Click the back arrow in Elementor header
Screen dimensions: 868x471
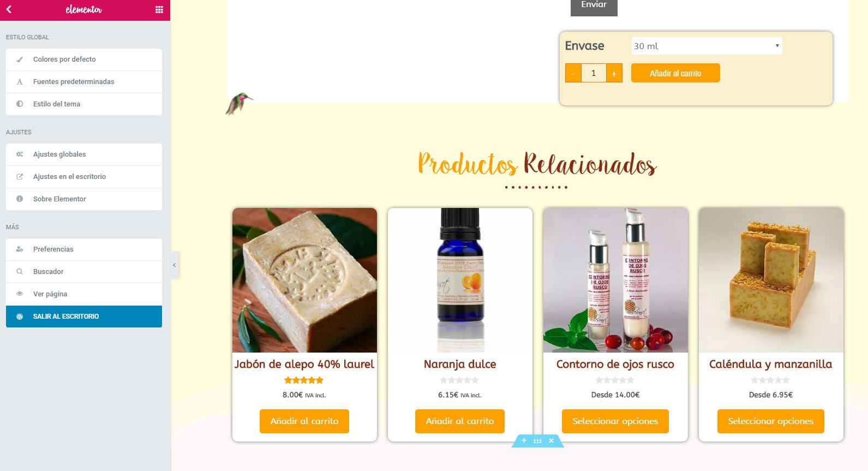tap(9, 9)
